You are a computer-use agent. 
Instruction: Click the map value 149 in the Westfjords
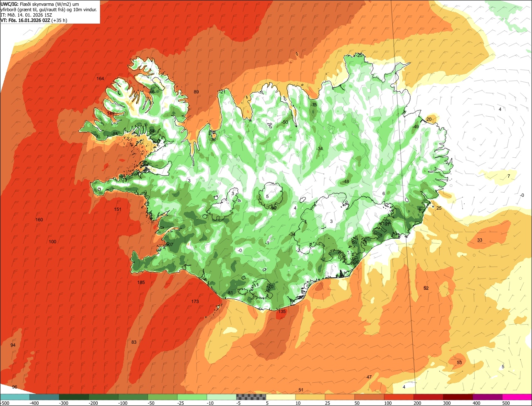111,113
